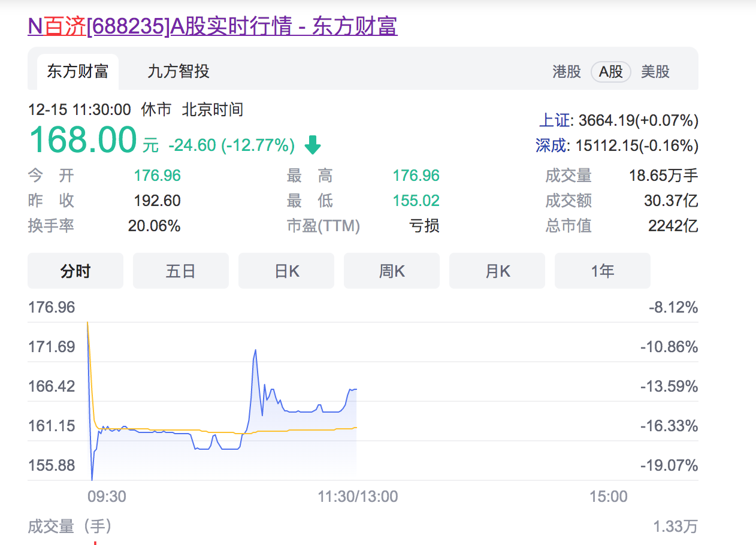Click the 总市值 value 2242亿
The width and height of the screenshot is (756, 545).
click(x=673, y=226)
